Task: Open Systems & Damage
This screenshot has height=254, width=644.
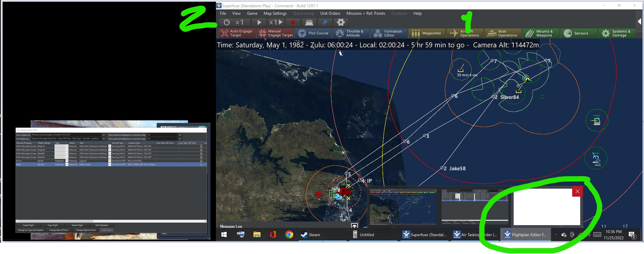Action: pos(617,33)
